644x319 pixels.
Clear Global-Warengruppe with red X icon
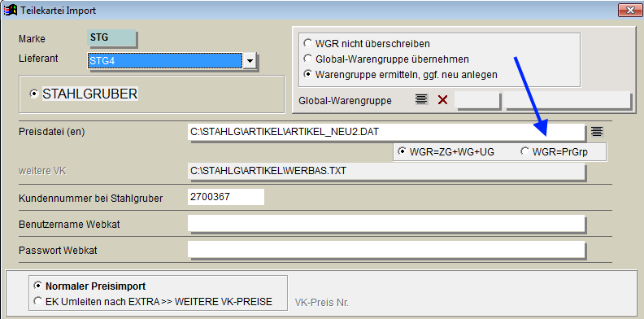click(x=442, y=99)
